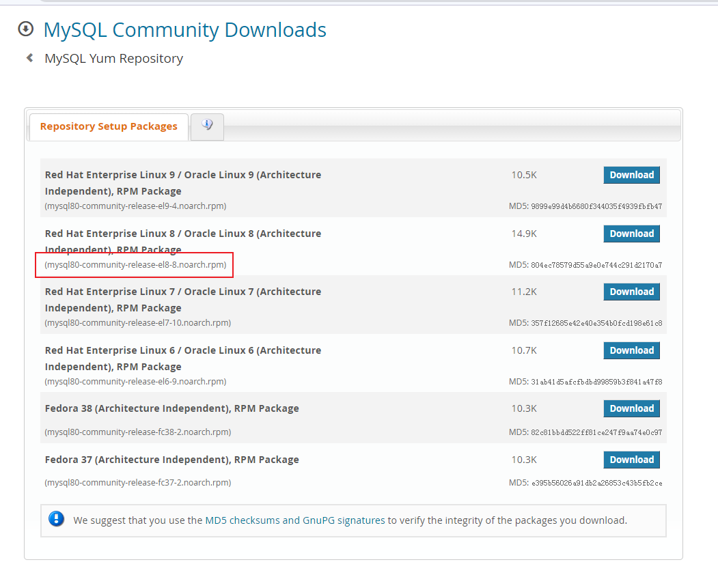
Task: Click the Fedora 37 package title
Action: click(171, 460)
